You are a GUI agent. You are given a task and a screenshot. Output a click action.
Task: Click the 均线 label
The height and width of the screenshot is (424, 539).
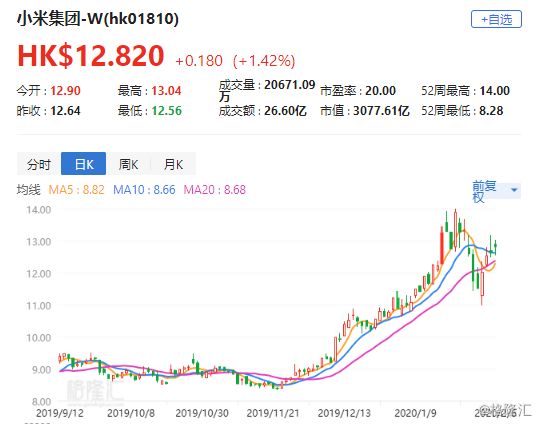pos(29,190)
